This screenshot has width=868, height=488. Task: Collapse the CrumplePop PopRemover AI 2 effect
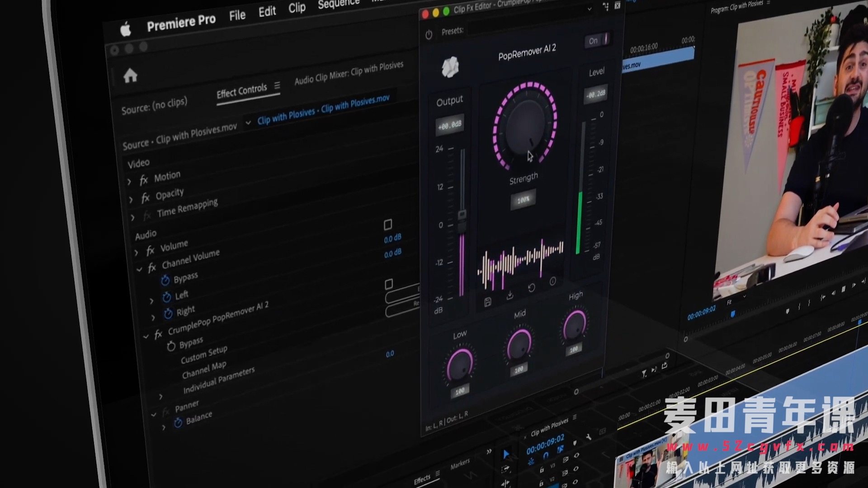(x=146, y=337)
